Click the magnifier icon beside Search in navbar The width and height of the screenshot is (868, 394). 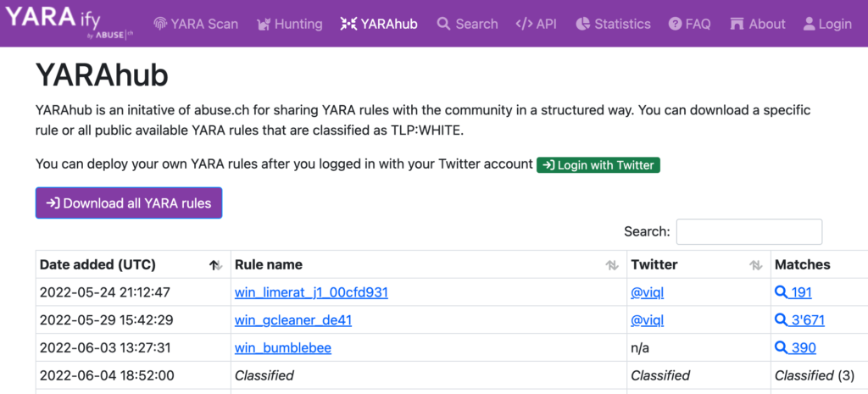[443, 24]
